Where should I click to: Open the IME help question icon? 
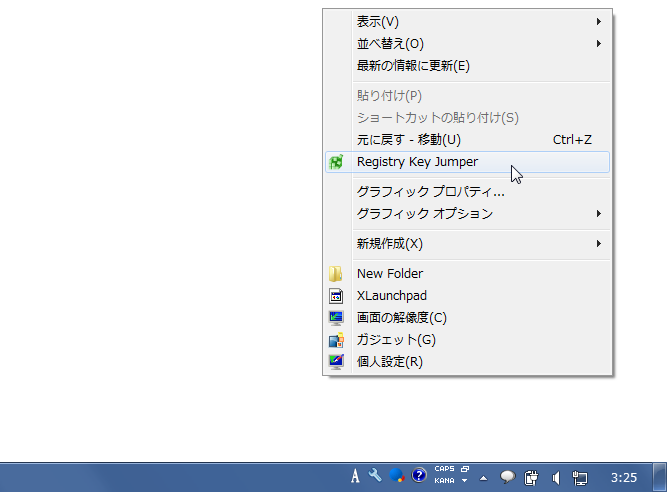pyautogui.click(x=419, y=475)
